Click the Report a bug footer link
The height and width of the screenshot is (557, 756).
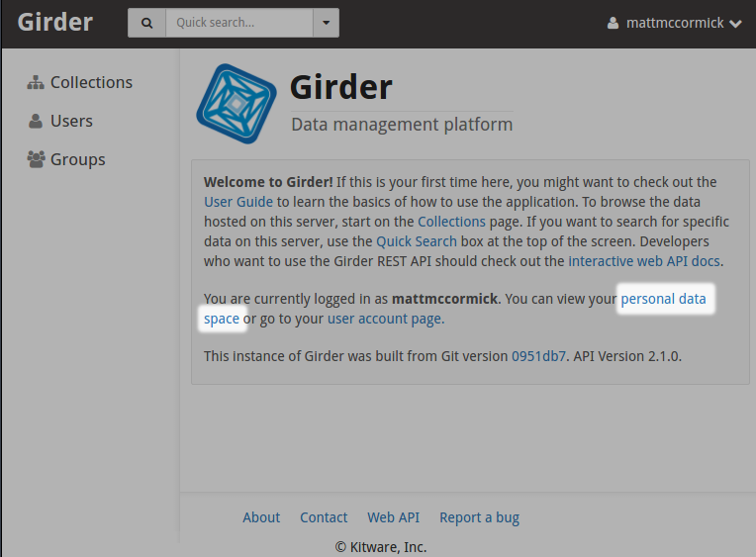479,517
